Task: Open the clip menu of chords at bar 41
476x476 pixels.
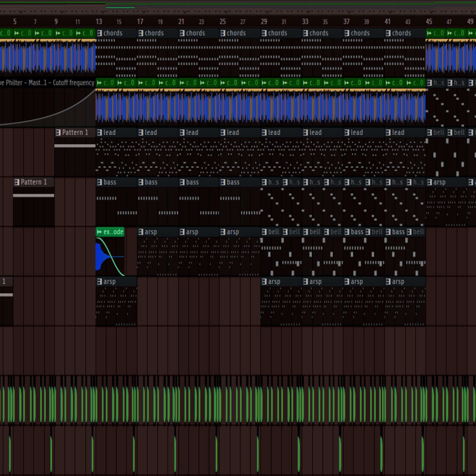Action: [388, 33]
